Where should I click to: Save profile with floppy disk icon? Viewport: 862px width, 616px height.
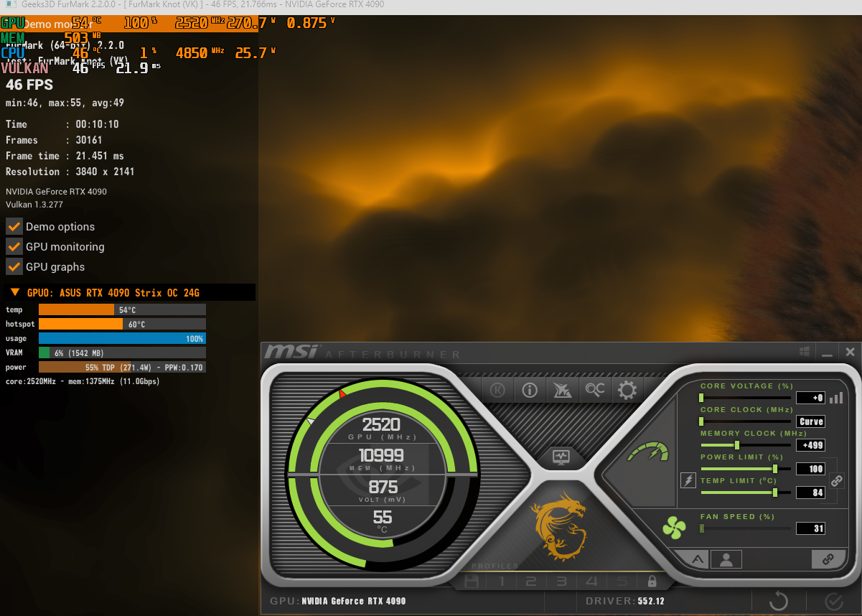click(x=472, y=581)
